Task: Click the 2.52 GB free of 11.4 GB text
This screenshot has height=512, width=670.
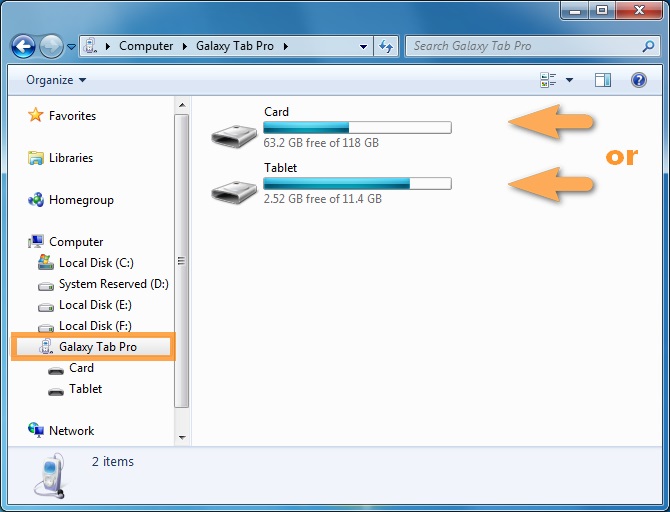Action: 323,199
